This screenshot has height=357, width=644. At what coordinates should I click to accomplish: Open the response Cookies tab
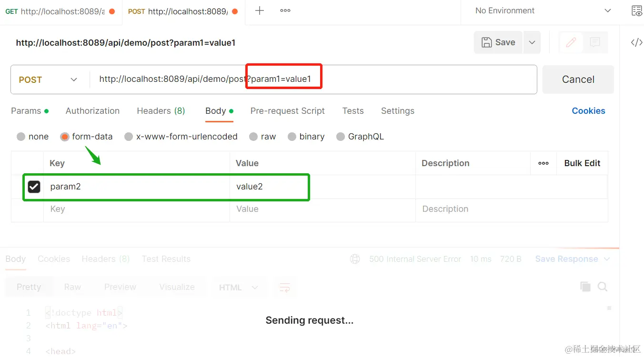point(54,259)
